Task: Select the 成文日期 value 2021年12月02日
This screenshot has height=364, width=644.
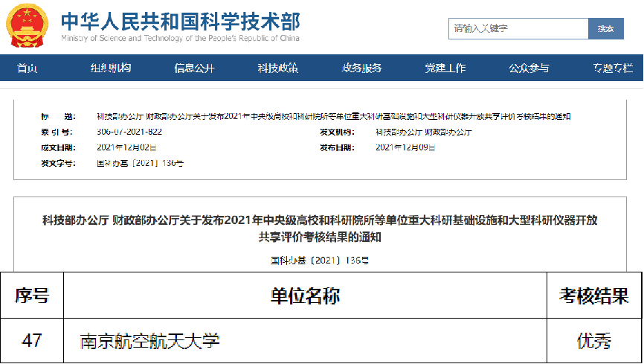Action: [126, 147]
